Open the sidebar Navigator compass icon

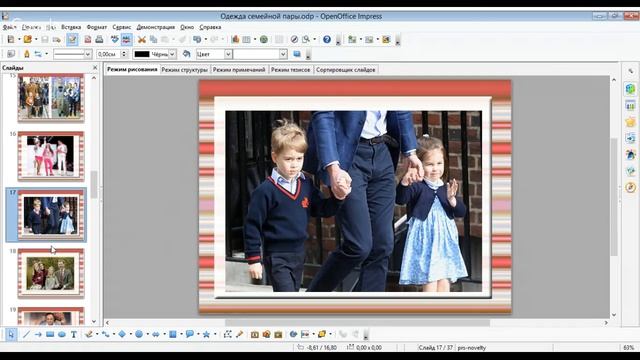[x=630, y=187]
